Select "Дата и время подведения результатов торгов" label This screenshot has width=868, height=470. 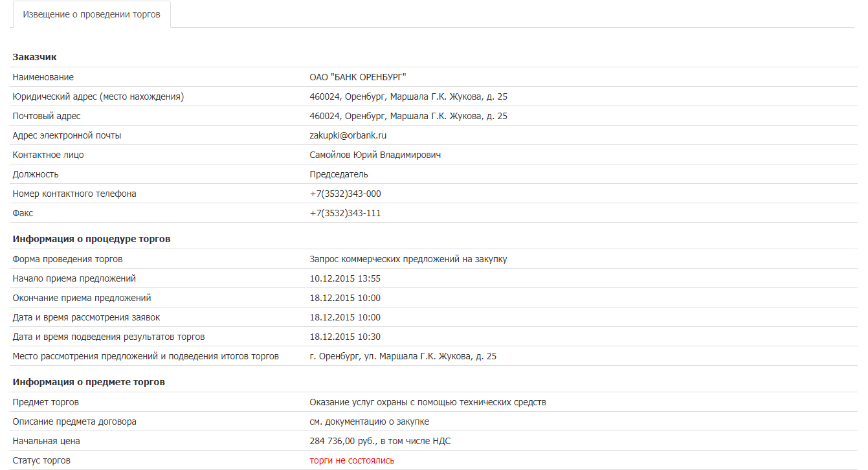(x=109, y=337)
